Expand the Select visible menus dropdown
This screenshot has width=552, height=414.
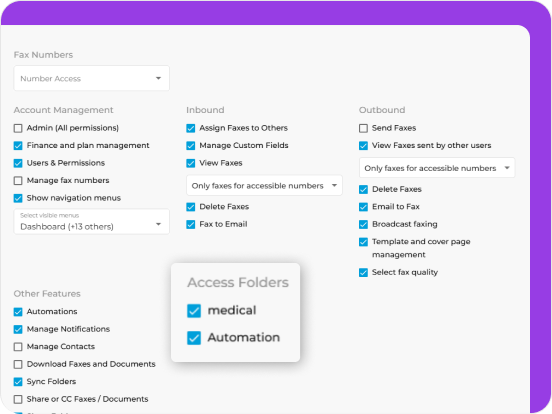[92, 222]
